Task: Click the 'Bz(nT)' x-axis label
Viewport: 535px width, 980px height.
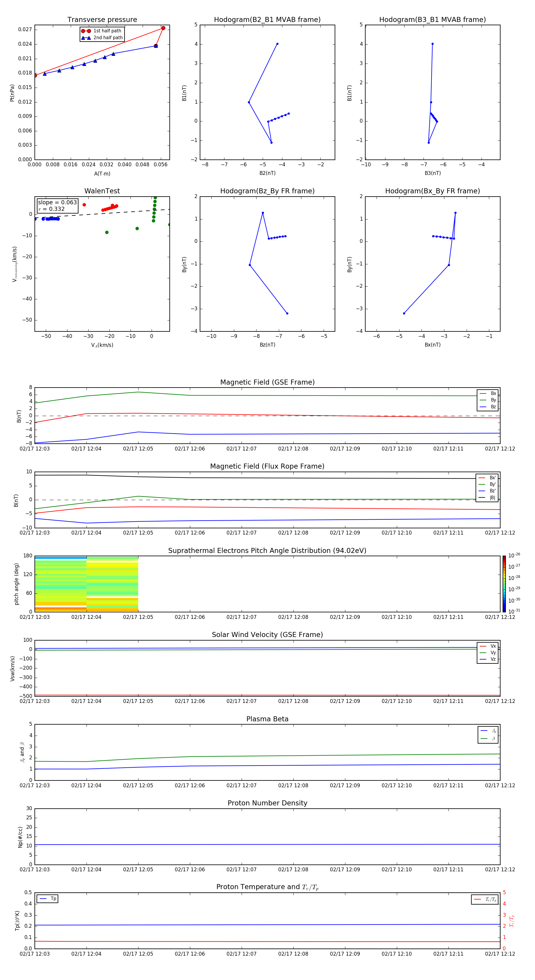Action: (267, 345)
